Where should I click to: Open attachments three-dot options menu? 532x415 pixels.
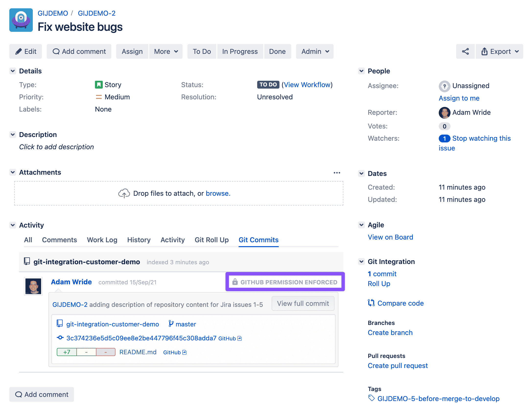[x=337, y=173]
